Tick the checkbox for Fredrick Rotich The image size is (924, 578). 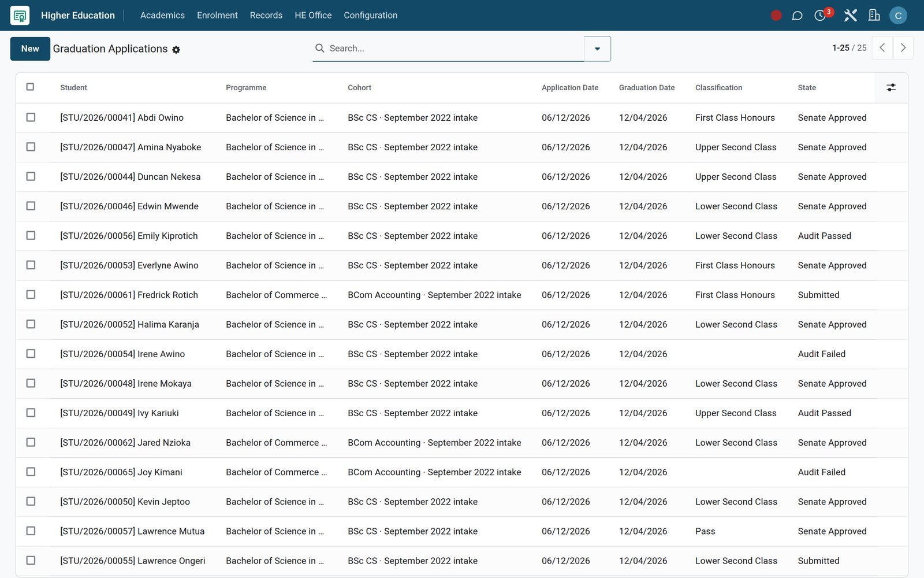point(31,295)
